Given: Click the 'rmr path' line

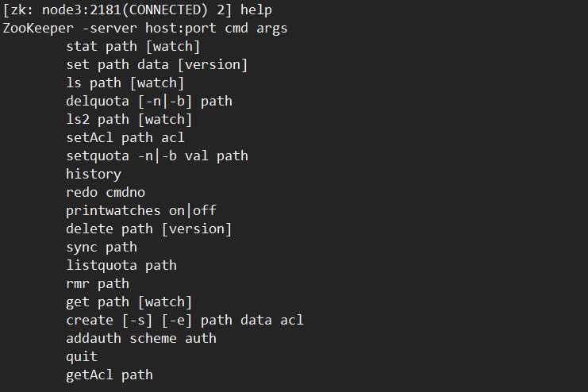Looking at the screenshot, I should [x=98, y=283].
